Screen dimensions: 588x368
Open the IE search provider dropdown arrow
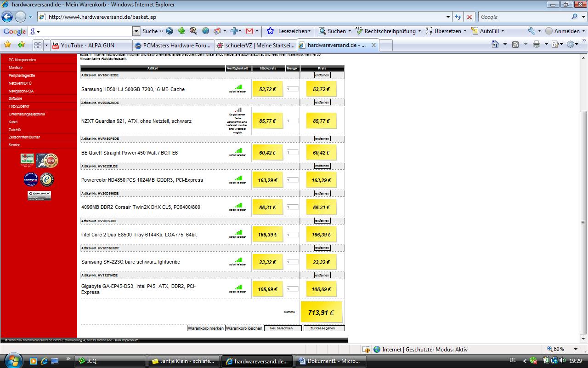[583, 17]
